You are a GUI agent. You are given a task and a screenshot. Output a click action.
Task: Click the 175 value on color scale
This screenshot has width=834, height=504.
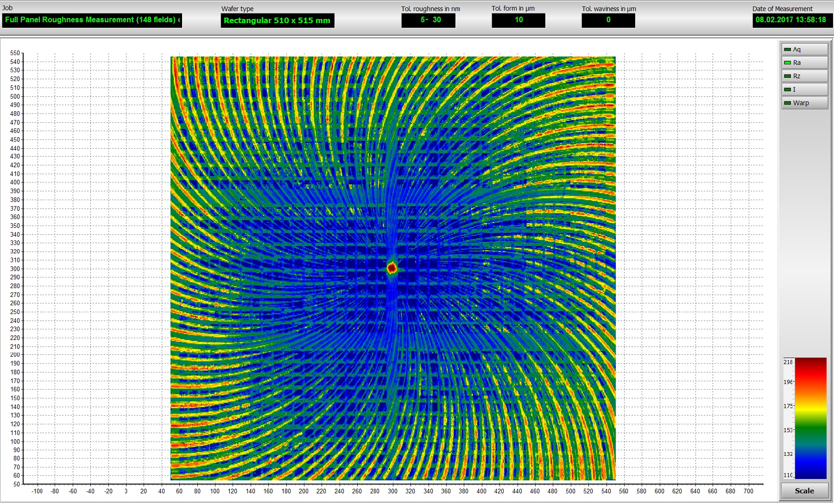click(788, 406)
